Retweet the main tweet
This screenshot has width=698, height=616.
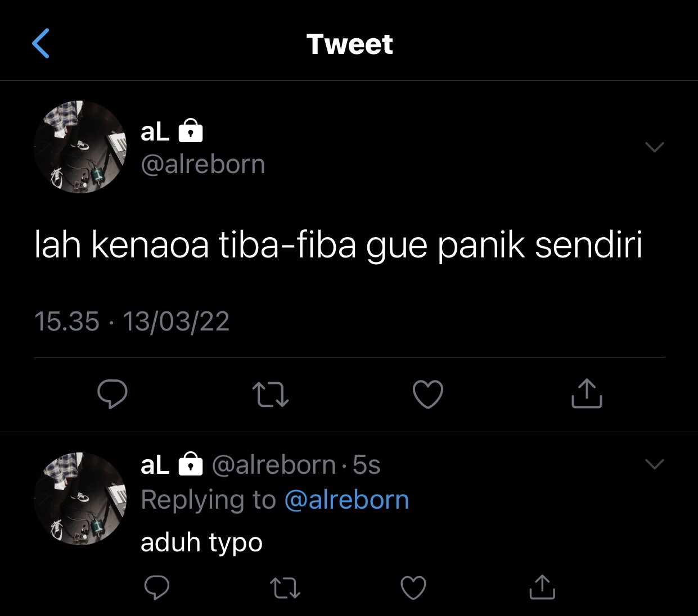(x=271, y=394)
